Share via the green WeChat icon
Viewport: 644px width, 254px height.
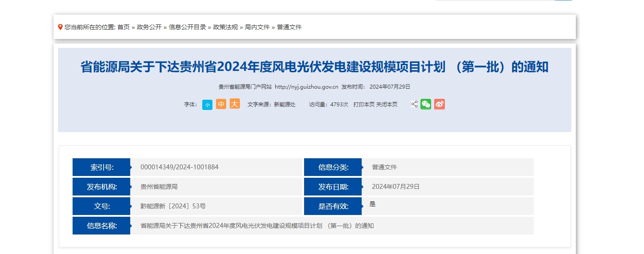426,104
